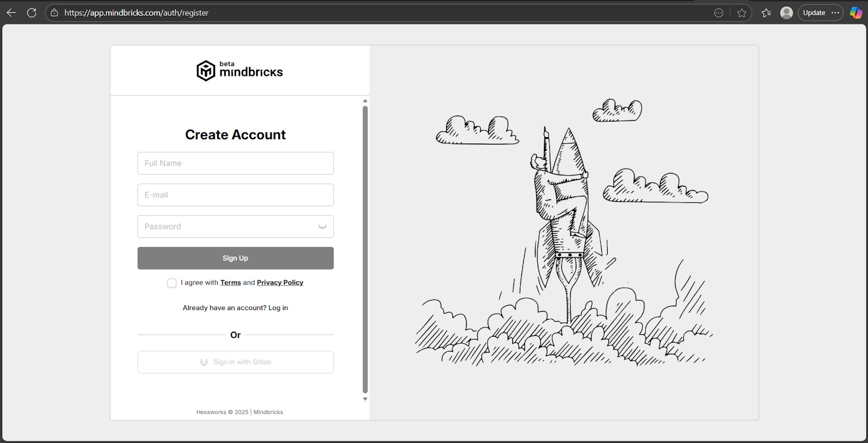This screenshot has height=443, width=868.
Task: Reload the page with refresh icon
Action: tap(32, 13)
